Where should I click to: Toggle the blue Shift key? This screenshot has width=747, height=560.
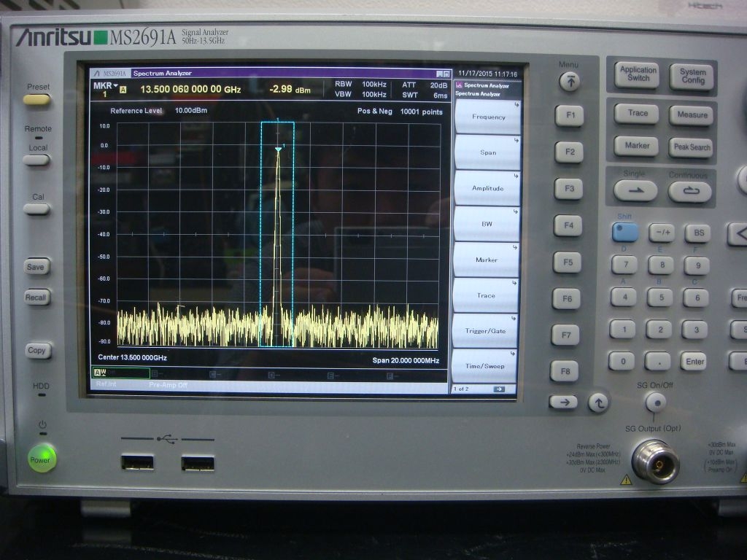coord(625,232)
